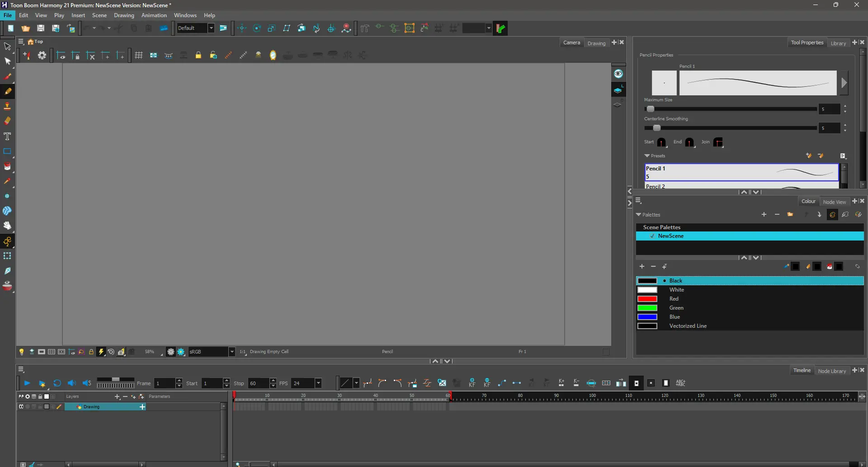
Task: Select the Brush tool in left toolbar
Action: (8, 76)
